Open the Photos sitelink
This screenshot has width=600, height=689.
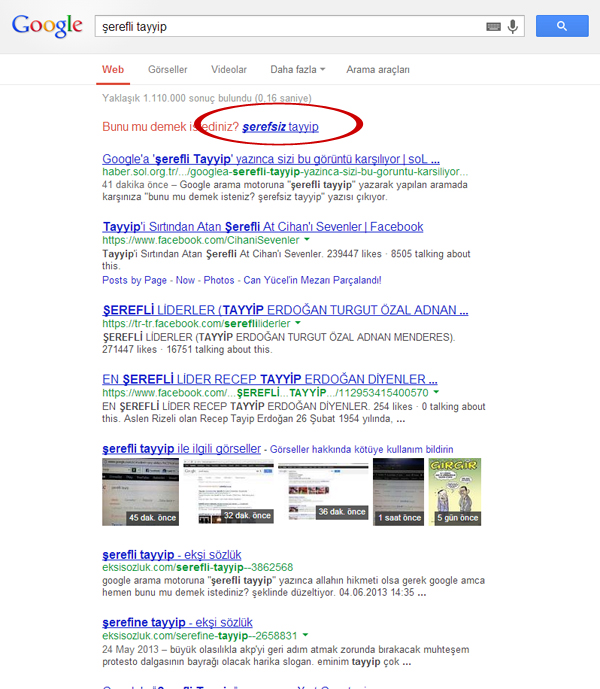(x=219, y=280)
